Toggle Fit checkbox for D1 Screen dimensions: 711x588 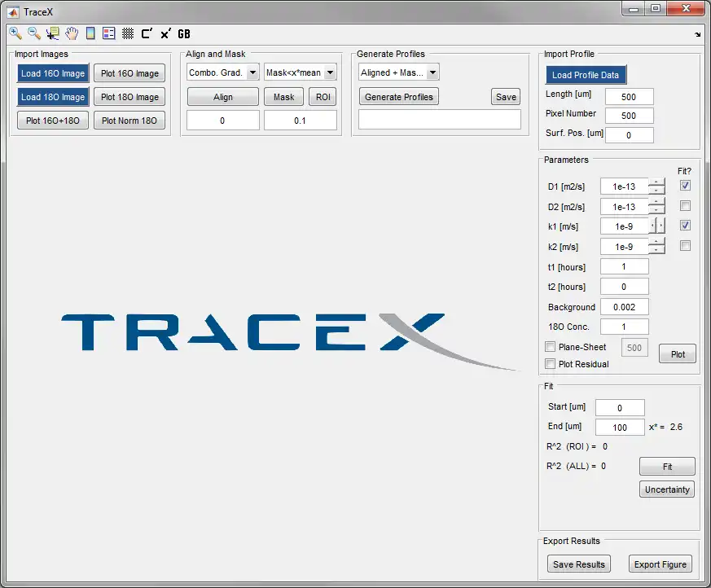tap(685, 186)
